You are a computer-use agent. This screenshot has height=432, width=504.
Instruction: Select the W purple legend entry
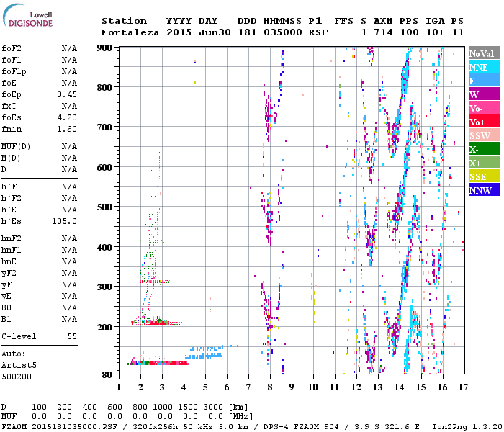point(482,94)
